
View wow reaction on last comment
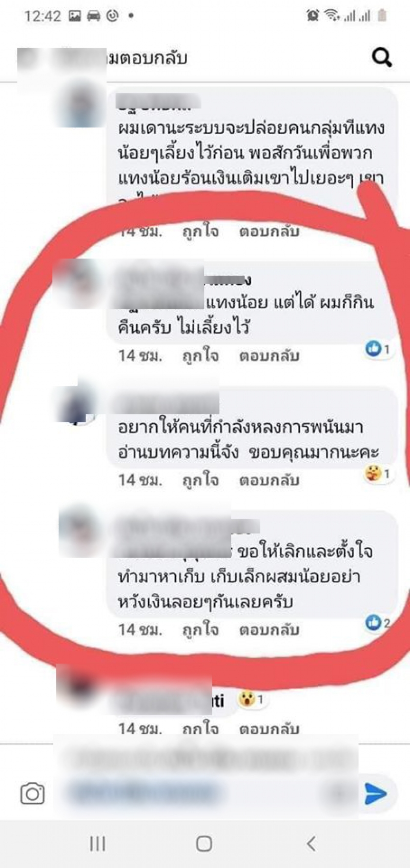pyautogui.click(x=251, y=699)
